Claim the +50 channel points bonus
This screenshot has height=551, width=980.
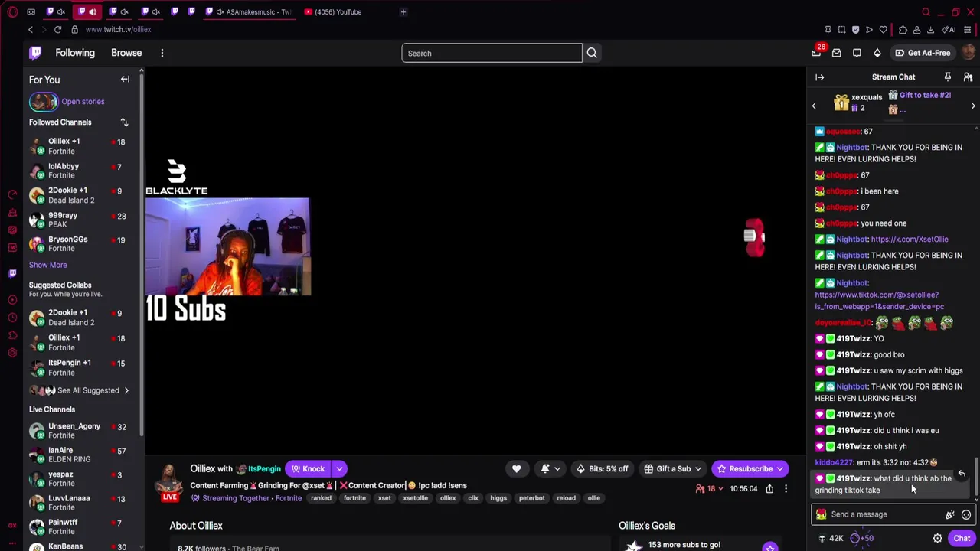[862, 538]
